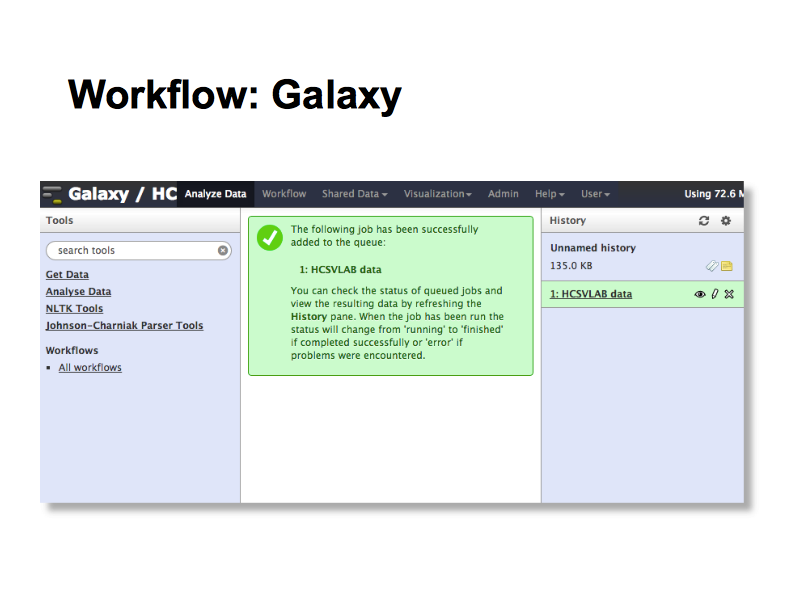Refresh the History panel

click(x=704, y=220)
